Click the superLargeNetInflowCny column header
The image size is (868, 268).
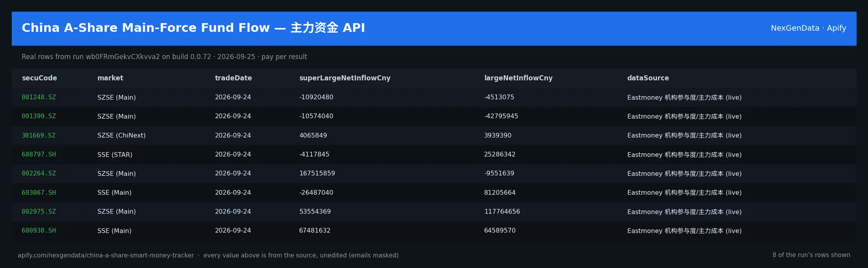point(345,78)
